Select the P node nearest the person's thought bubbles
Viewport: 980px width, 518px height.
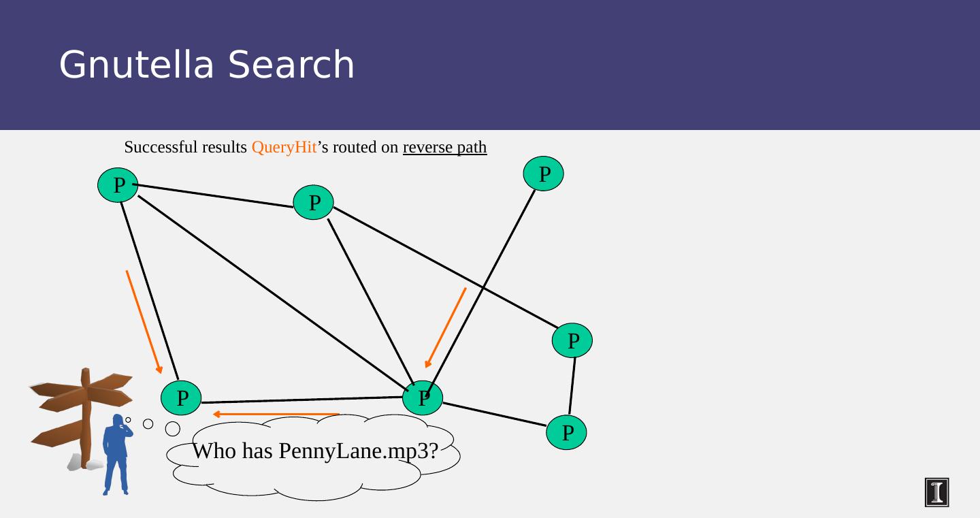pyautogui.click(x=182, y=398)
